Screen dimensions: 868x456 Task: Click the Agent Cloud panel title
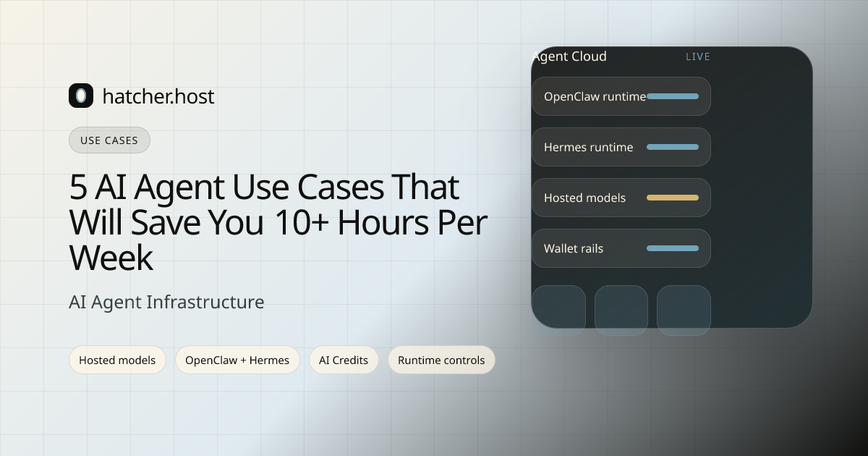[569, 56]
